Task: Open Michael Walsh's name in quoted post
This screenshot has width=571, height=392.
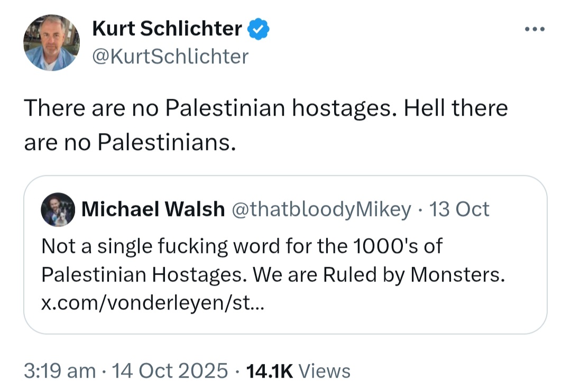Action: tap(153, 210)
